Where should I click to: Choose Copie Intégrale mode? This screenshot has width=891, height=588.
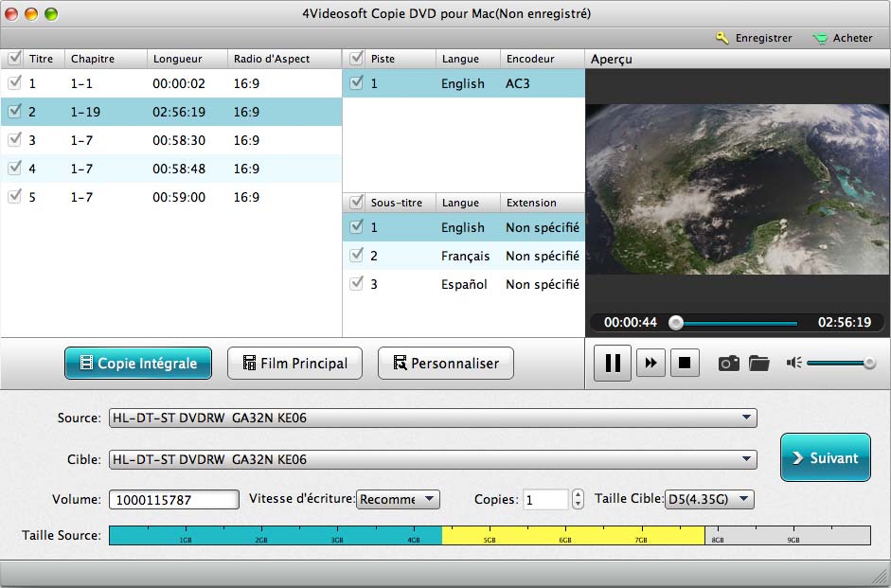point(138,364)
